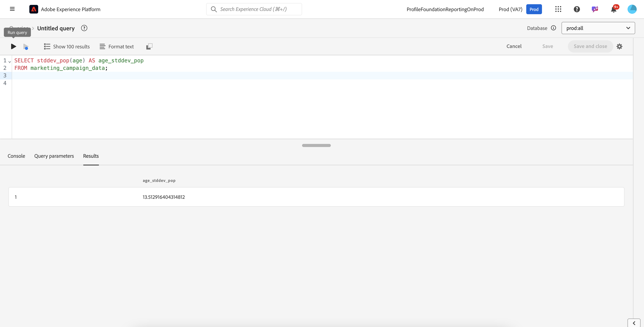The image size is (644, 327).
Task: Click the Format text button
Action: (116, 46)
